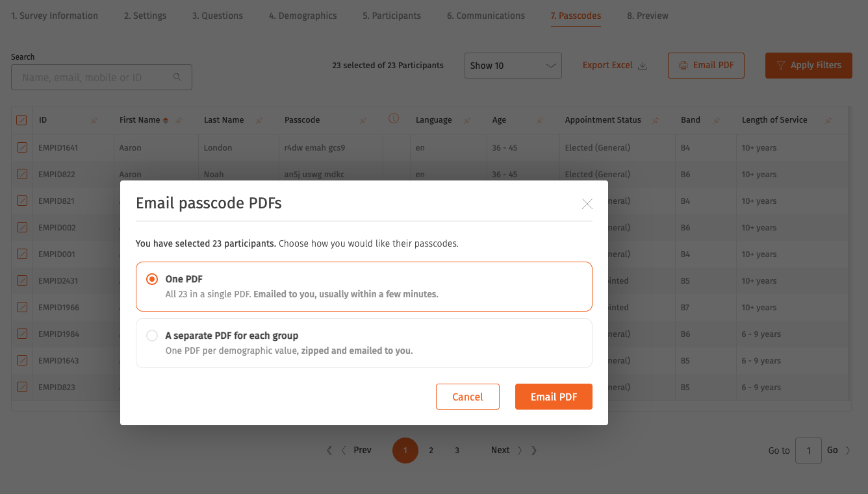Toggle the select-all header checkbox
Viewport: 868px width, 494px height.
pos(21,120)
